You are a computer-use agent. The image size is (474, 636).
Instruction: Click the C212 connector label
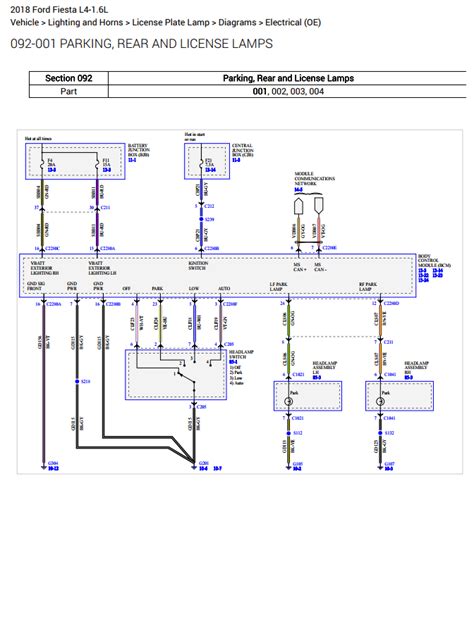(x=209, y=206)
